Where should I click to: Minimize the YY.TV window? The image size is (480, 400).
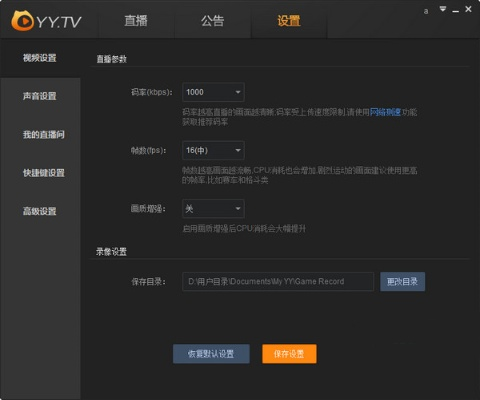point(455,10)
